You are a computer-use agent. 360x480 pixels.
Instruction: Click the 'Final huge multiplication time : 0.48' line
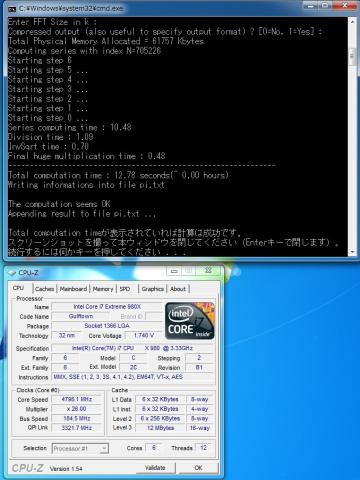tap(87, 156)
